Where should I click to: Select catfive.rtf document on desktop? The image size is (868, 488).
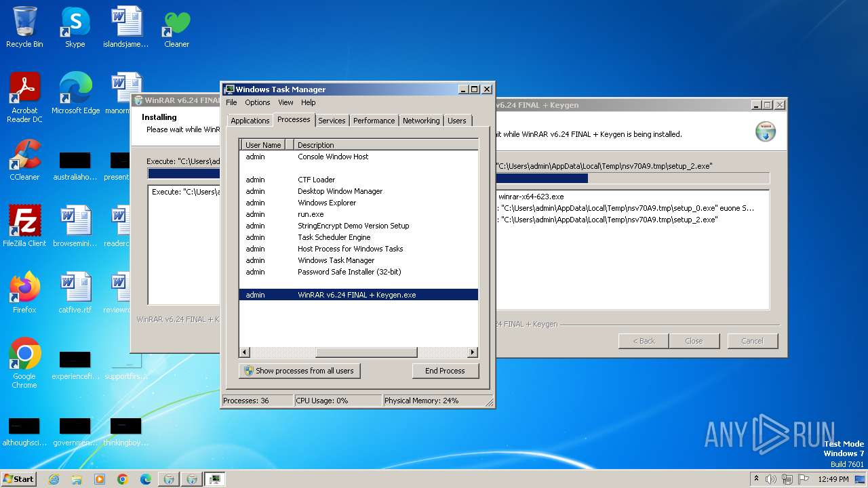[x=75, y=293]
